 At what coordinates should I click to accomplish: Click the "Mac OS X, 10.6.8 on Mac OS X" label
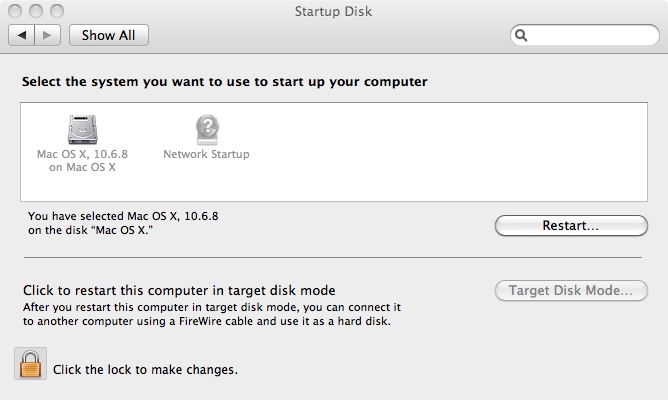[82, 161]
